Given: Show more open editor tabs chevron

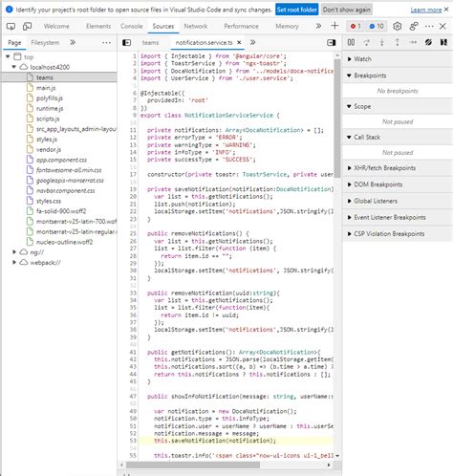Looking at the screenshot, I should (x=252, y=42).
